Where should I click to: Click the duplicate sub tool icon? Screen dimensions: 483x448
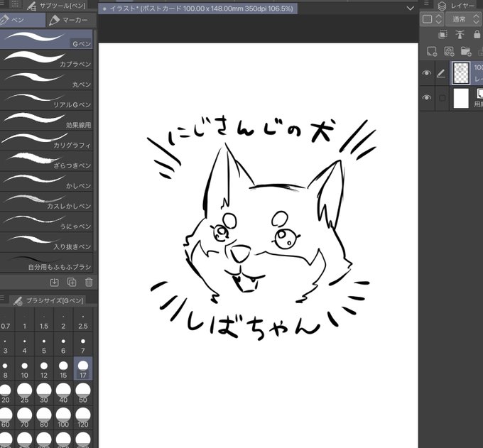pos(72,282)
